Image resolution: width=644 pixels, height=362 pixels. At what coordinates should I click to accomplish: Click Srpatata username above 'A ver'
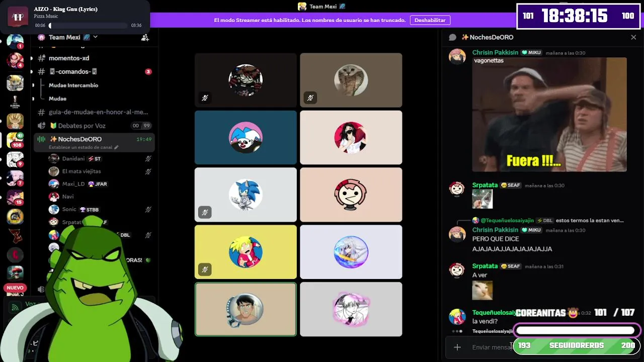[485, 266]
